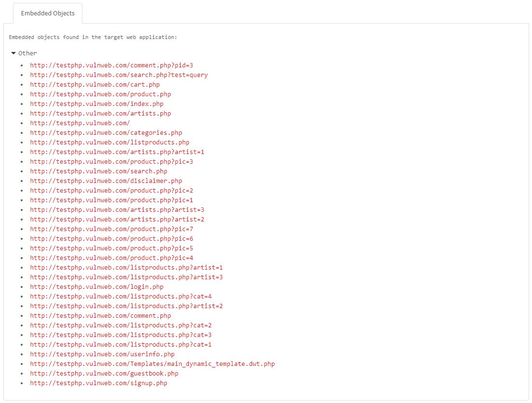The height and width of the screenshot is (403, 532).
Task: Click the disclaimer.php URL
Action: (x=106, y=181)
